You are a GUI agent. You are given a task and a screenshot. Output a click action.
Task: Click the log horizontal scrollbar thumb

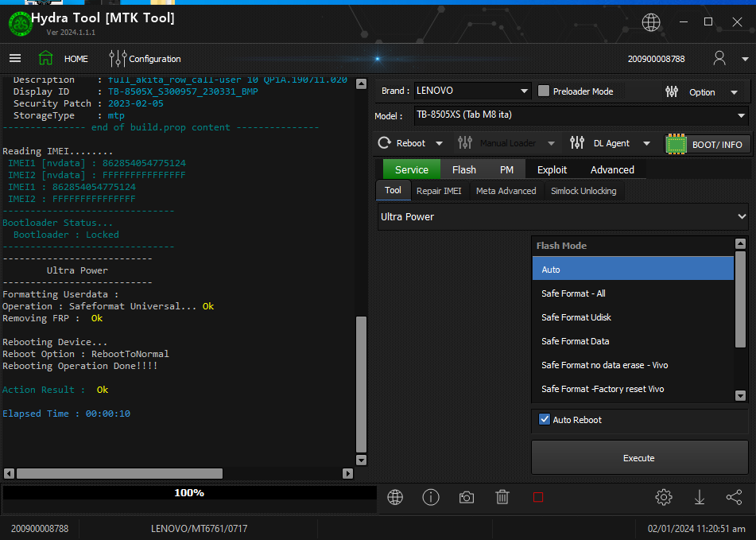click(119, 473)
